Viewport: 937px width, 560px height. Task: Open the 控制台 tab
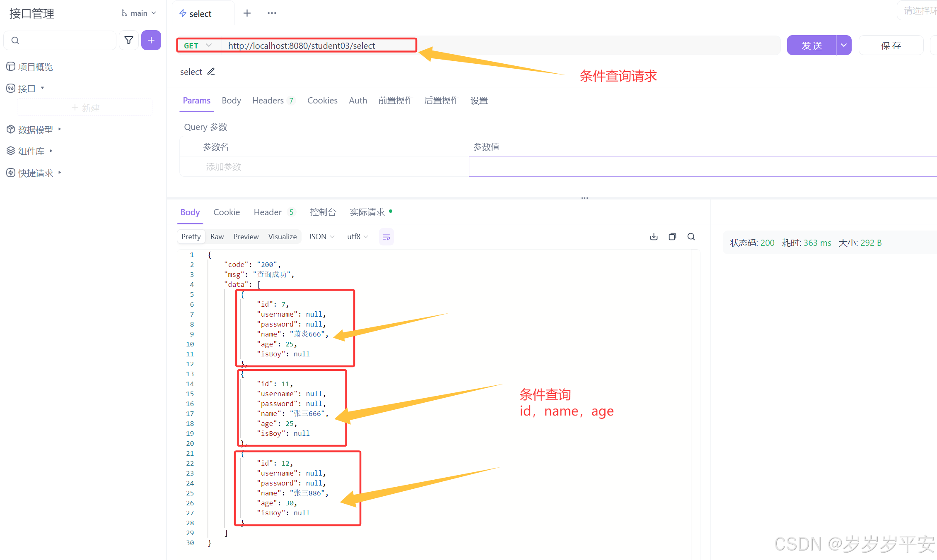(323, 212)
